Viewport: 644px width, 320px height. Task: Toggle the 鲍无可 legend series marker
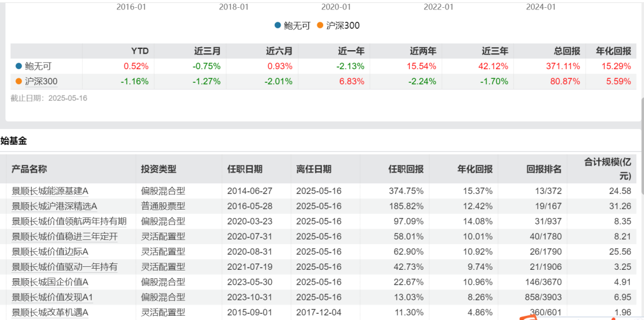point(278,26)
